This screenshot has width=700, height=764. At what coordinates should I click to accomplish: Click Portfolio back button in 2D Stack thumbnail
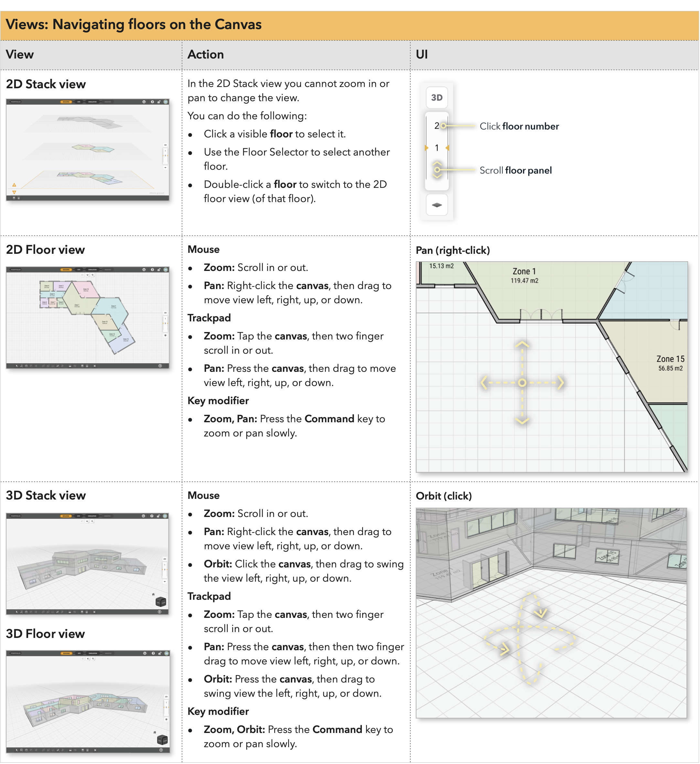[x=16, y=102]
